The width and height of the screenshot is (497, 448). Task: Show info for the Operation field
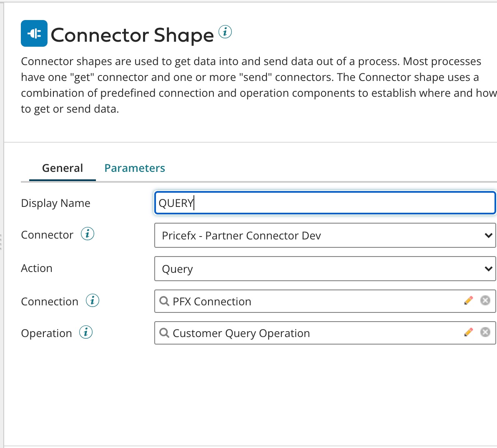86,332
